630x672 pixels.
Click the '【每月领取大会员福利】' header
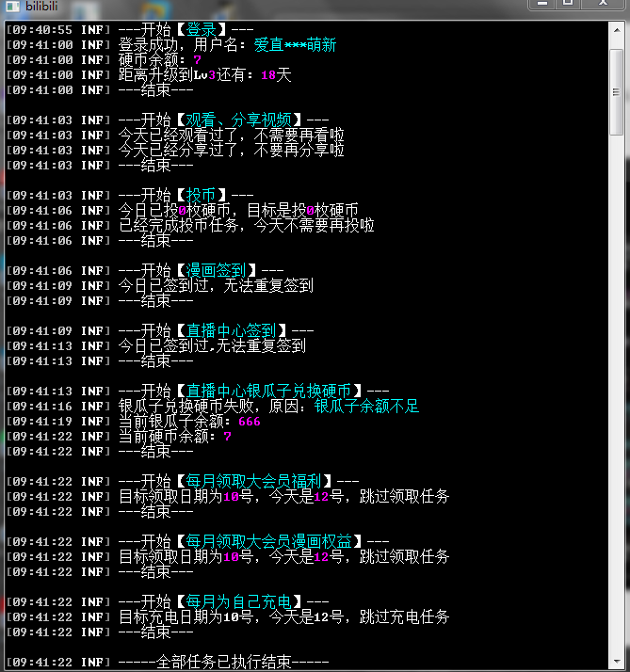click(x=254, y=482)
